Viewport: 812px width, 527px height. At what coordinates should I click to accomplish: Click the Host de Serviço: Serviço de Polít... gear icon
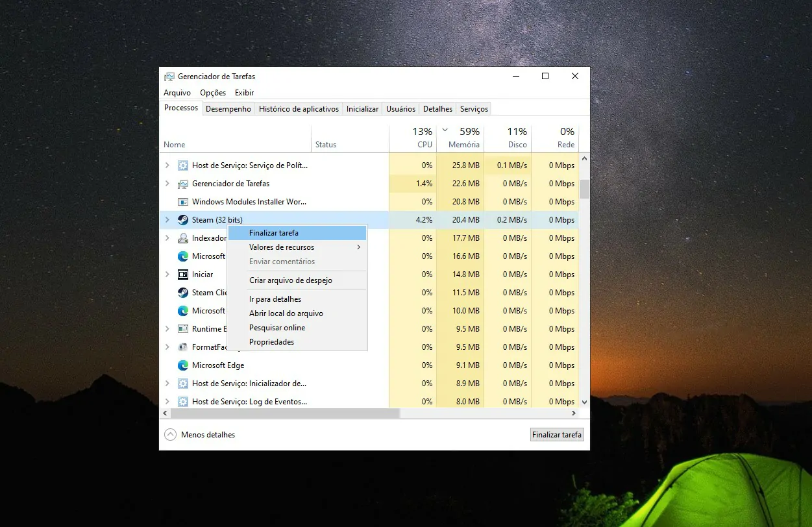coord(183,165)
